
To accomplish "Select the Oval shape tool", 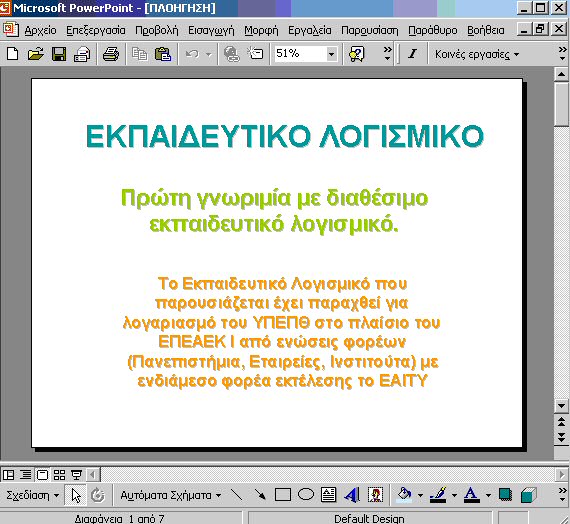I will pos(306,495).
